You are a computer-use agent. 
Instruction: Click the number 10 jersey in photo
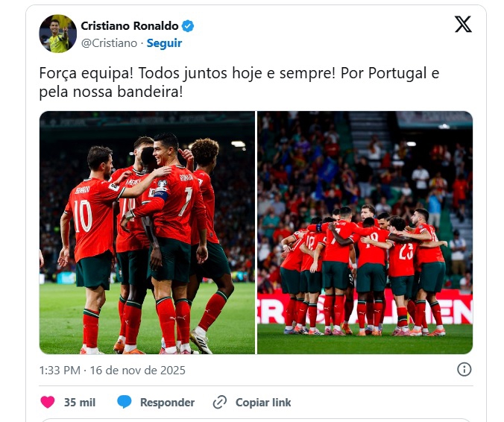91,218
